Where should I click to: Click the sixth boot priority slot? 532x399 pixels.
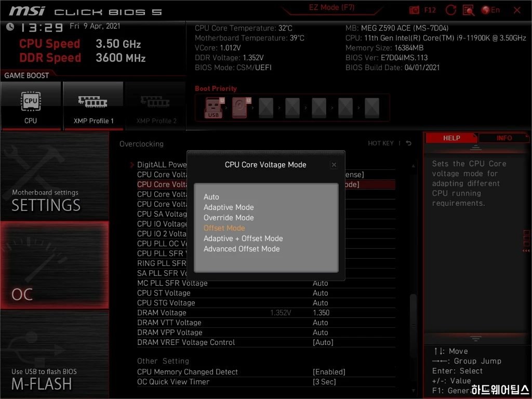tap(345, 108)
